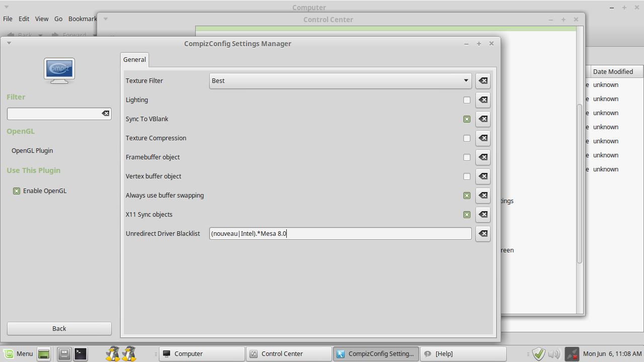Disable Sync To VBlank

pos(467,119)
